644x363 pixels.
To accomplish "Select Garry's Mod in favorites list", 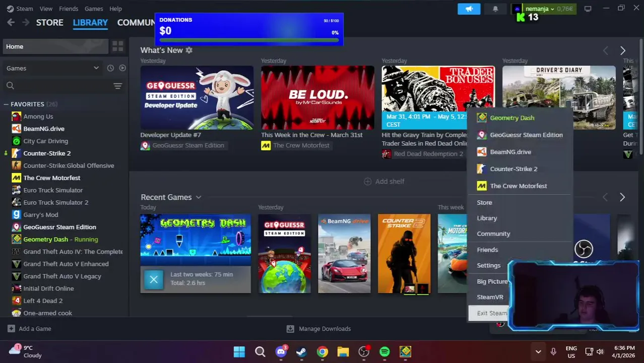I will 40,215.
